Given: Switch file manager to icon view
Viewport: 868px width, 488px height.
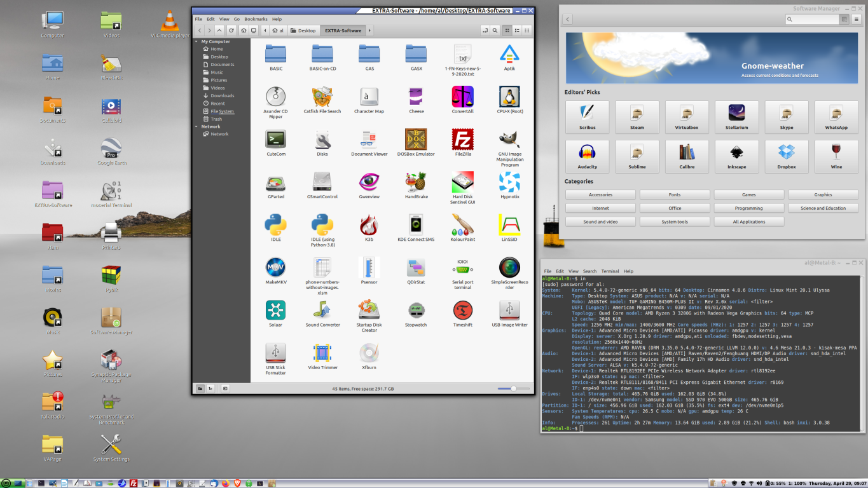Looking at the screenshot, I should (x=507, y=30).
